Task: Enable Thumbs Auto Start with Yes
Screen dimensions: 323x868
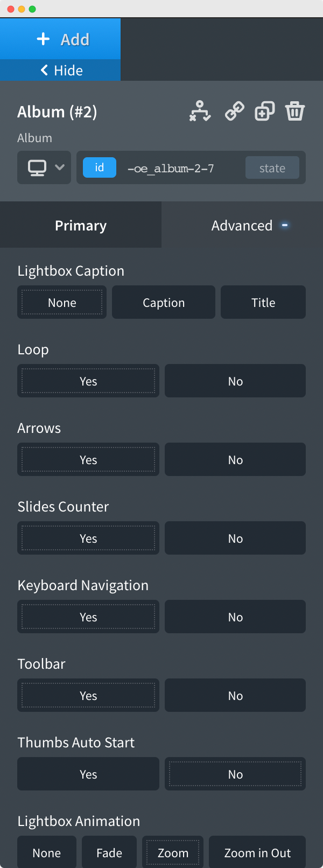Action: click(x=88, y=774)
